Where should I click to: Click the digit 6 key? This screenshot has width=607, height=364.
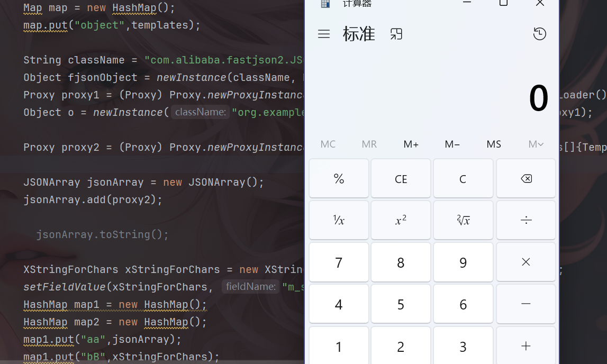click(x=463, y=304)
